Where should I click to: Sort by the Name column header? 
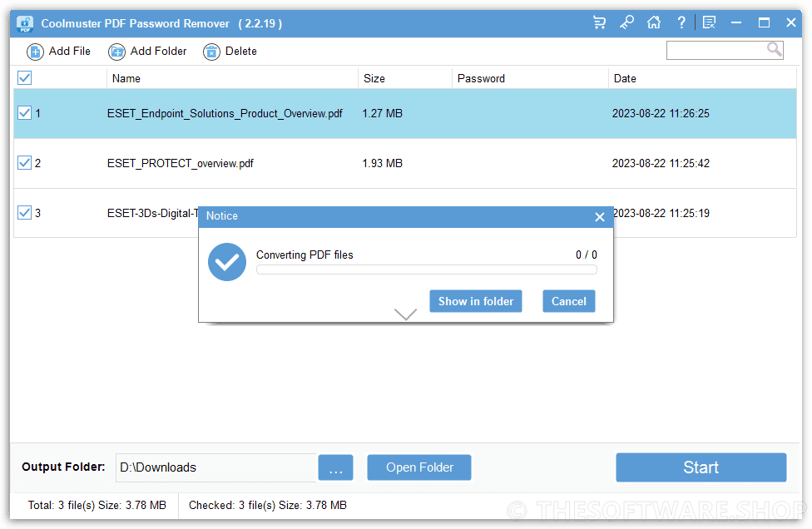[x=232, y=78]
